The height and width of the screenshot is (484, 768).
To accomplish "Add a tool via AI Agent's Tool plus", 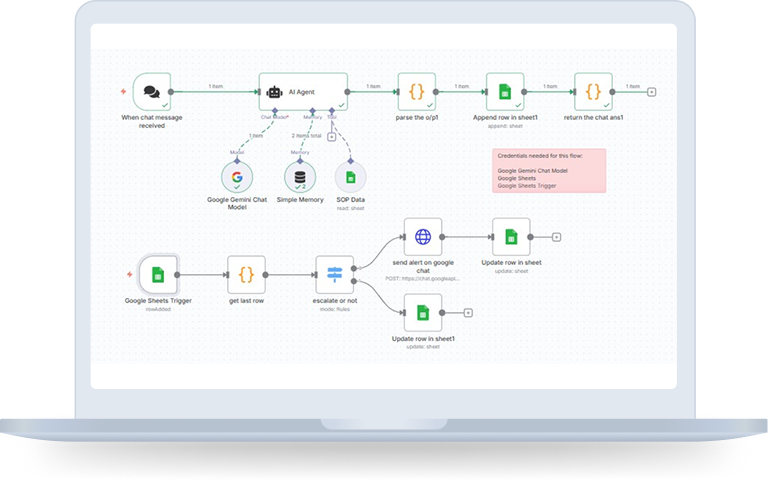I will pos(332,136).
